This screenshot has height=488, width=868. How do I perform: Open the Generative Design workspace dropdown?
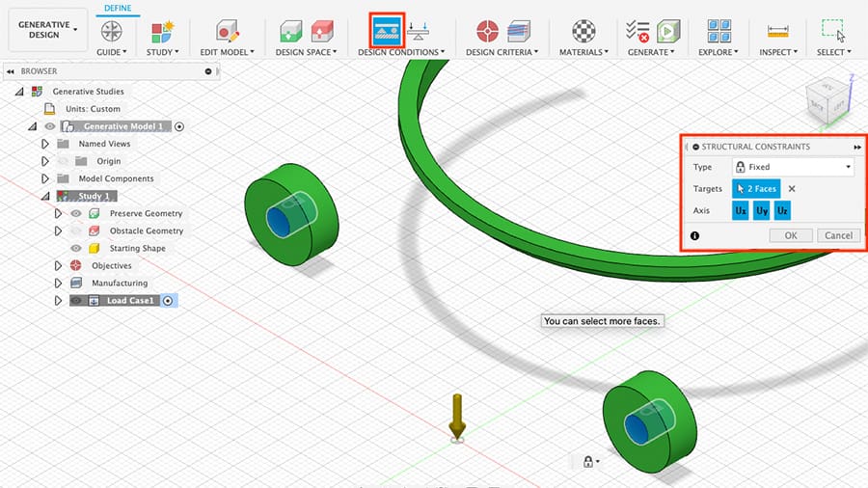coord(47,30)
